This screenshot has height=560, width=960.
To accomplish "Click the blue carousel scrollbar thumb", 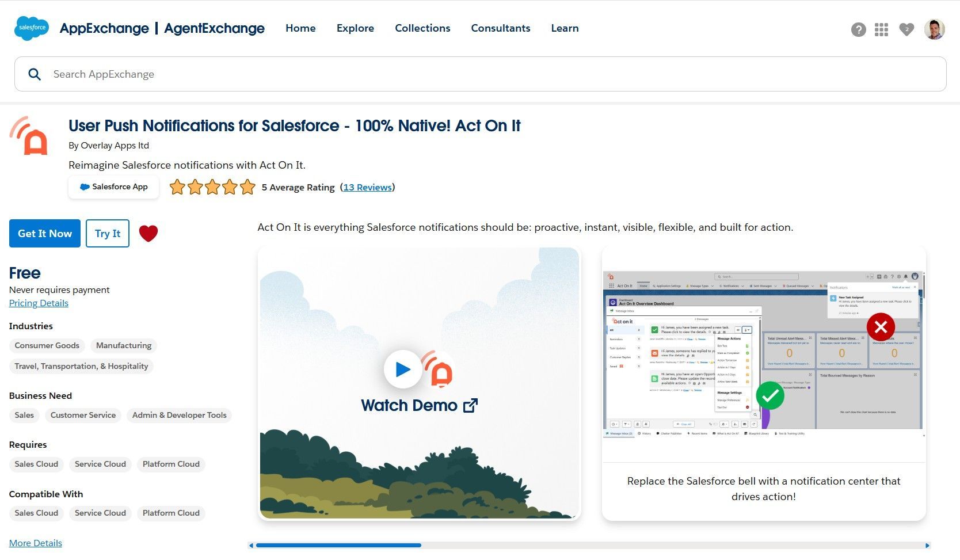I will coord(338,545).
